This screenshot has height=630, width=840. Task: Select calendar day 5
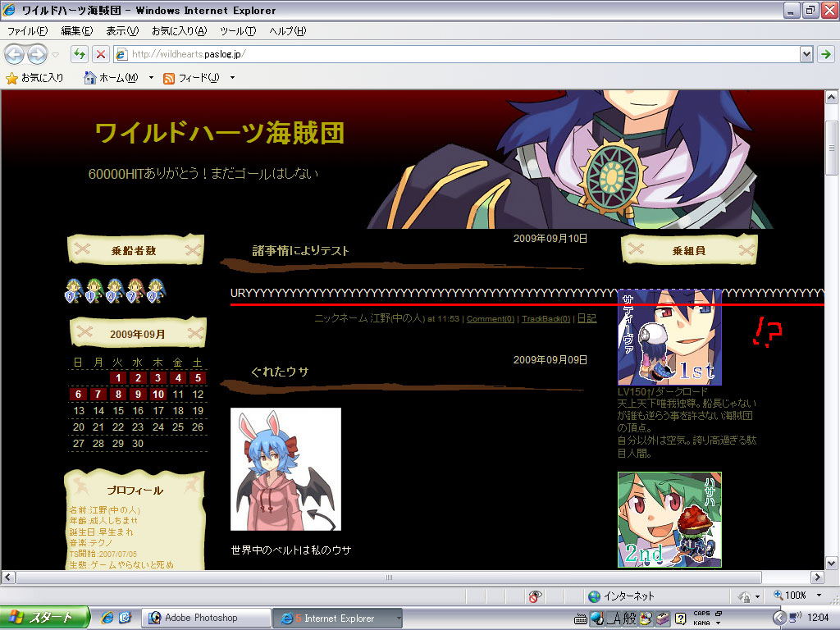pyautogui.click(x=198, y=377)
